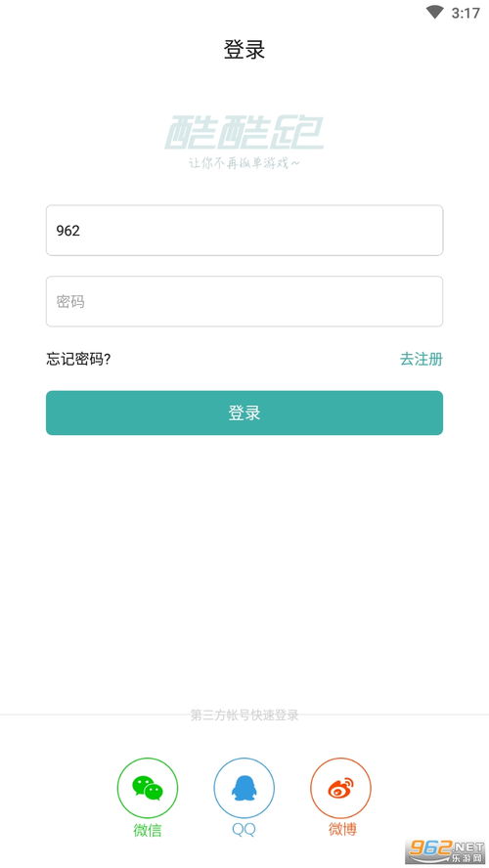Tap the Weibo login icon

340,788
